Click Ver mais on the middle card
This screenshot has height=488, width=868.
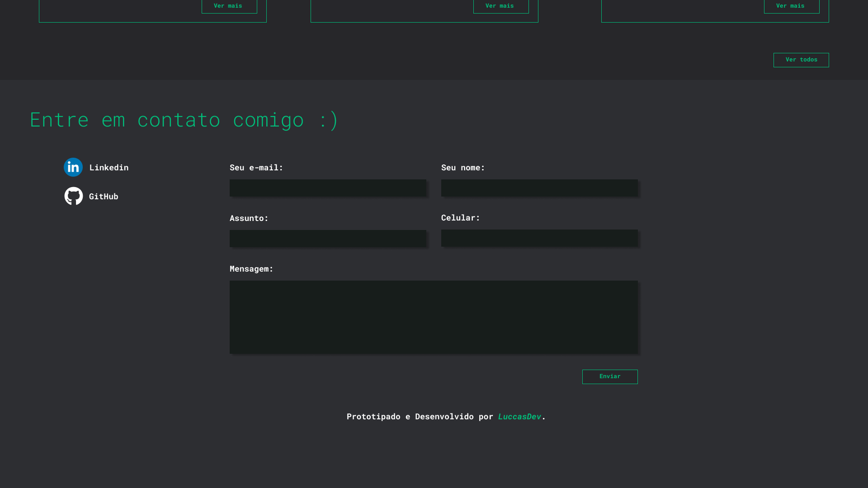tap(501, 6)
